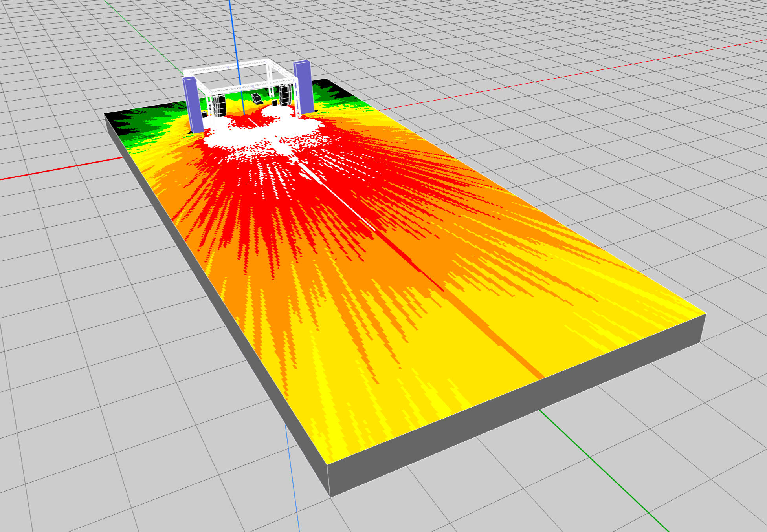
Task: Click the left black line array speaker
Action: click(x=220, y=106)
